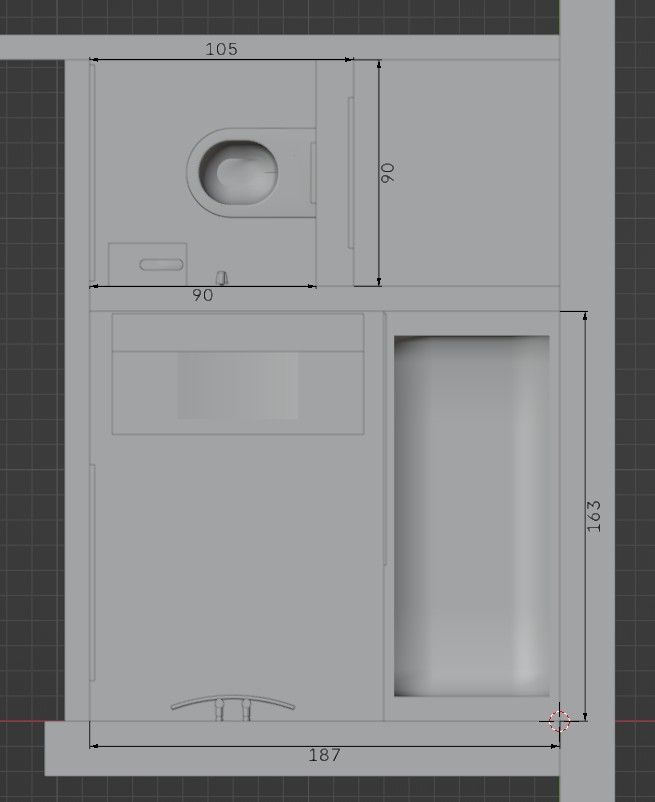Select the shaded washbasin in the vanity

click(x=238, y=385)
